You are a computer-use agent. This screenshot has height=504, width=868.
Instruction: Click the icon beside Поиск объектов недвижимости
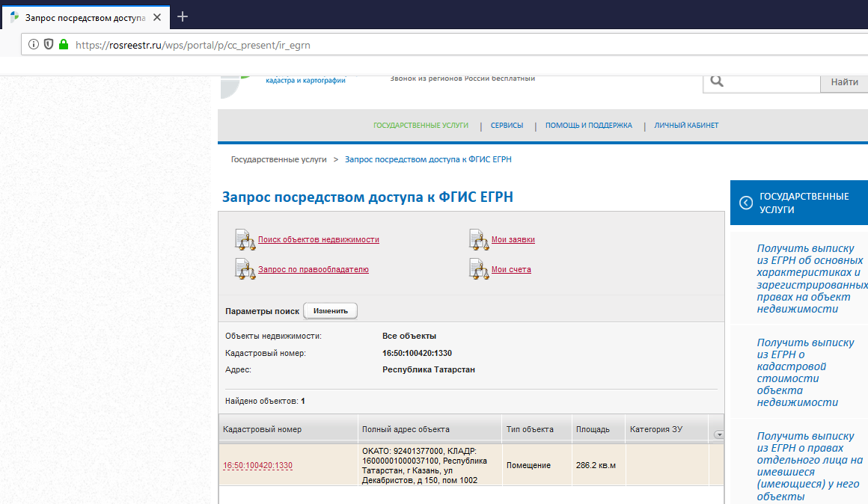[x=245, y=239]
